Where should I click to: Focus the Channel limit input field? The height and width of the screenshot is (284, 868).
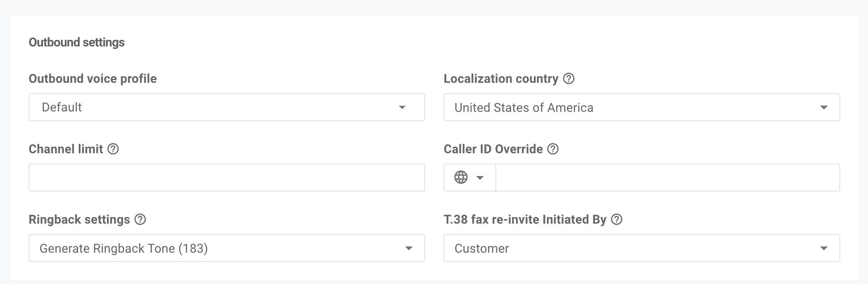click(226, 178)
